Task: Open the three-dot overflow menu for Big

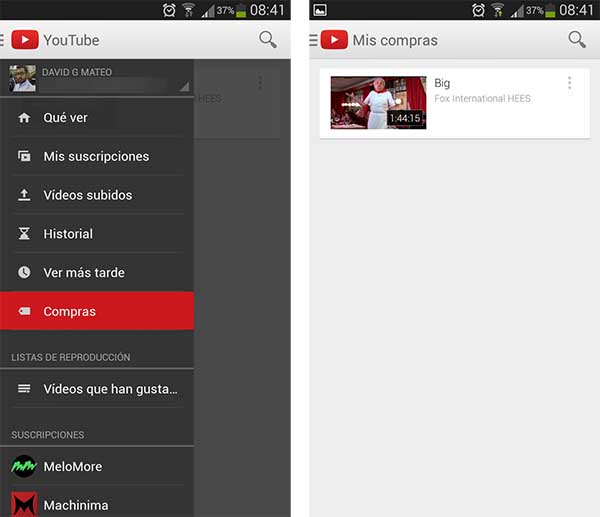Action: (569, 83)
